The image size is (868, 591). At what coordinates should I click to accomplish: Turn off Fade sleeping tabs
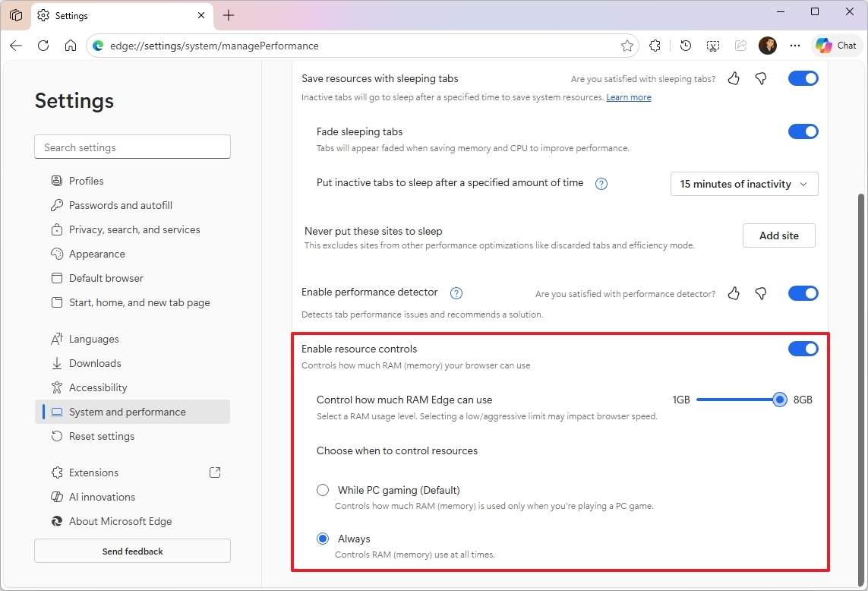click(x=803, y=131)
